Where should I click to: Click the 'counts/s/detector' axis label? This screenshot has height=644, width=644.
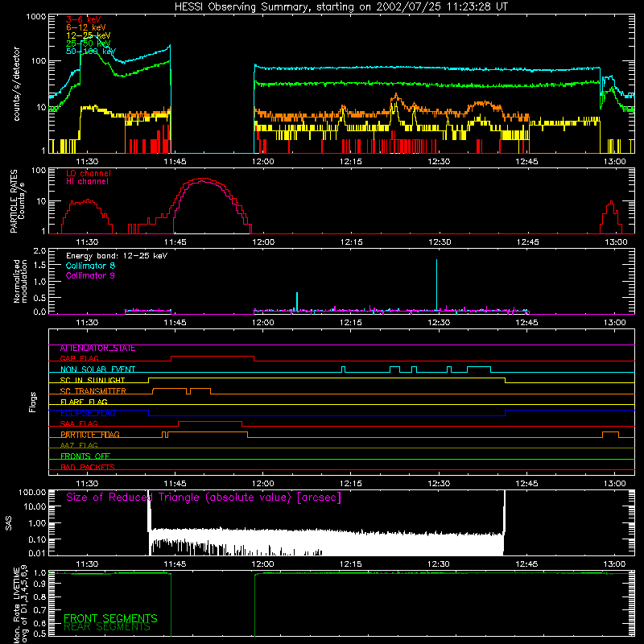point(17,84)
